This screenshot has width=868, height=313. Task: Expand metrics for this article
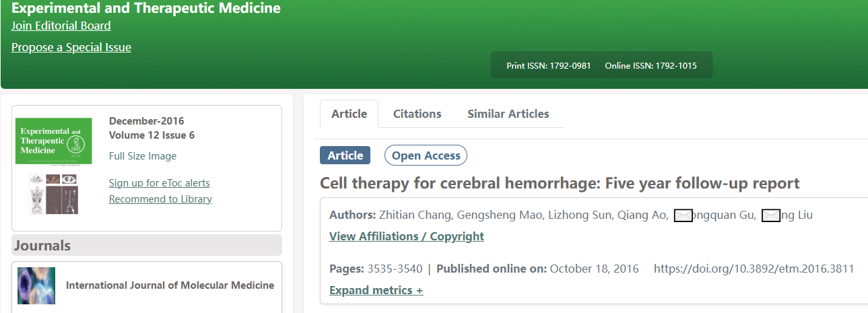(x=376, y=290)
